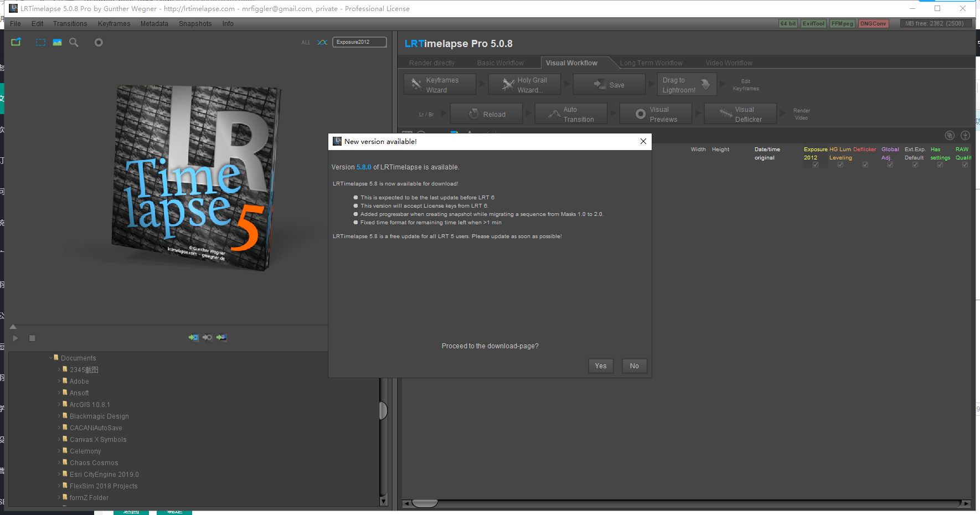
Task: Click Yes to proceed to download
Action: (x=601, y=366)
